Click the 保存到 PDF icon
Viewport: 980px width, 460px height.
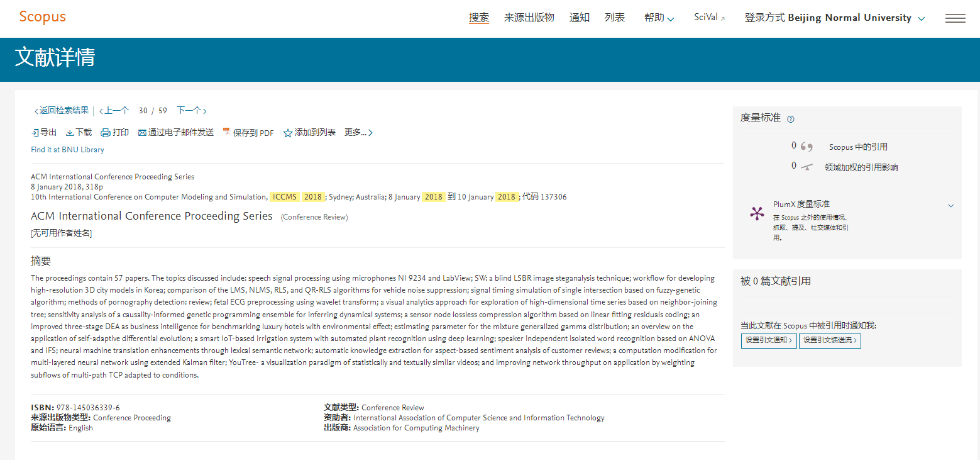coord(227,132)
